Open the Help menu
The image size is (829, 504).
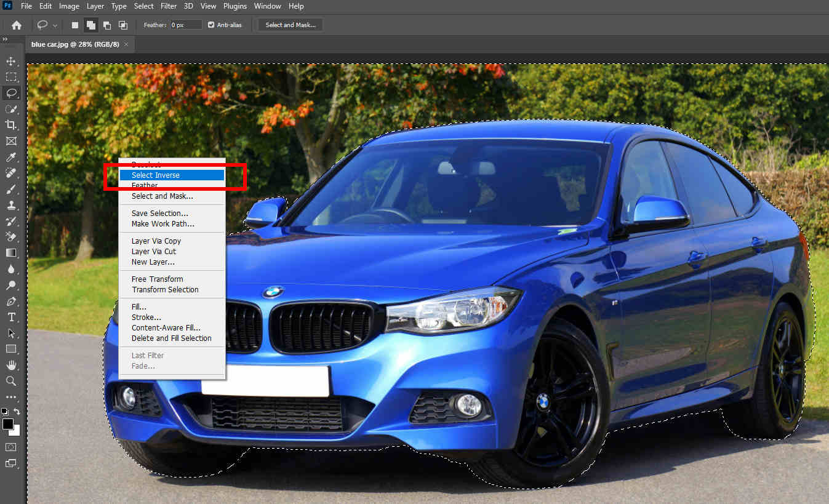point(296,6)
